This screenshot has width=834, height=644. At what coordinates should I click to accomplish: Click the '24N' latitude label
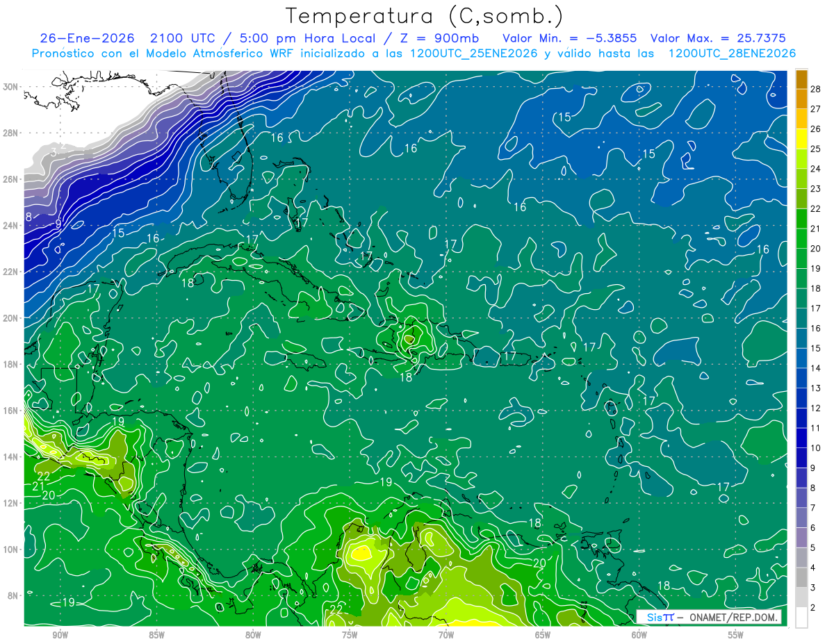[12, 225]
